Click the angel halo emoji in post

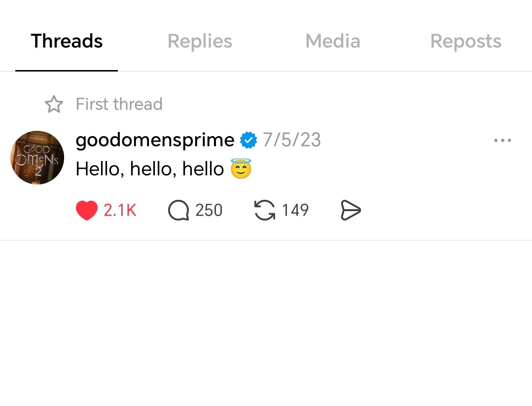(x=241, y=169)
